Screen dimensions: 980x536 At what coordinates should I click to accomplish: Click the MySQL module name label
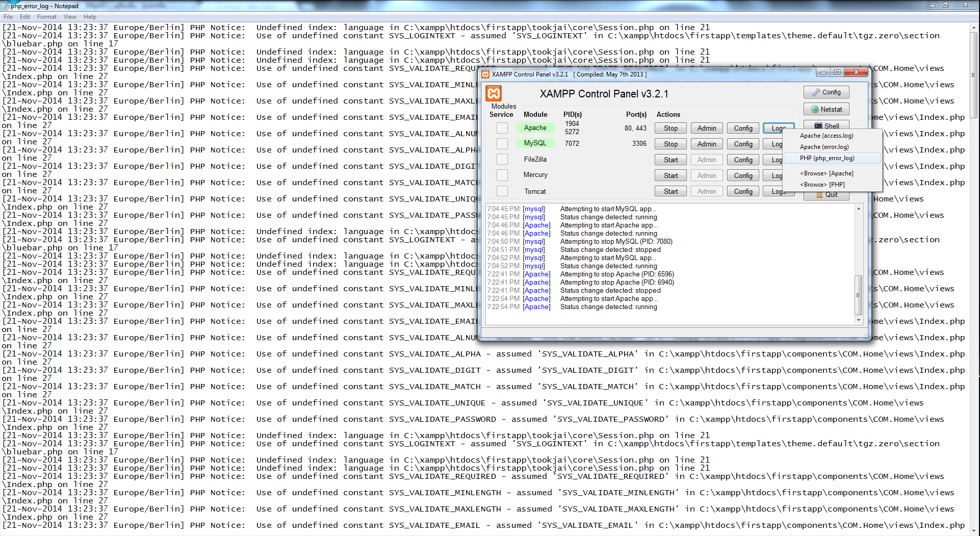[535, 143]
